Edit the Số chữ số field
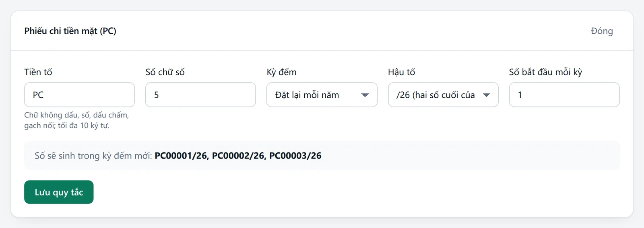The width and height of the screenshot is (644, 228). coord(200,95)
